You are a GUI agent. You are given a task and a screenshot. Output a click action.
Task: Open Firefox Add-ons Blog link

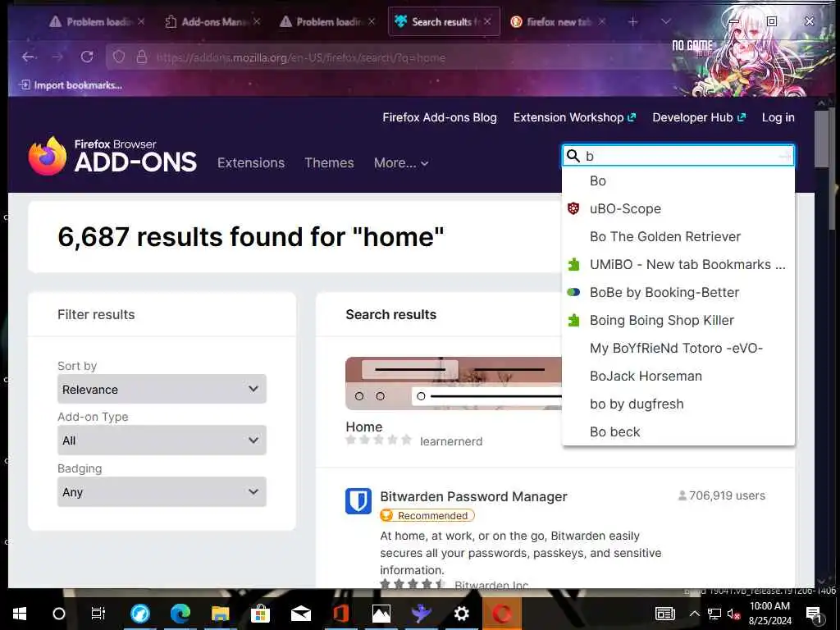(440, 117)
